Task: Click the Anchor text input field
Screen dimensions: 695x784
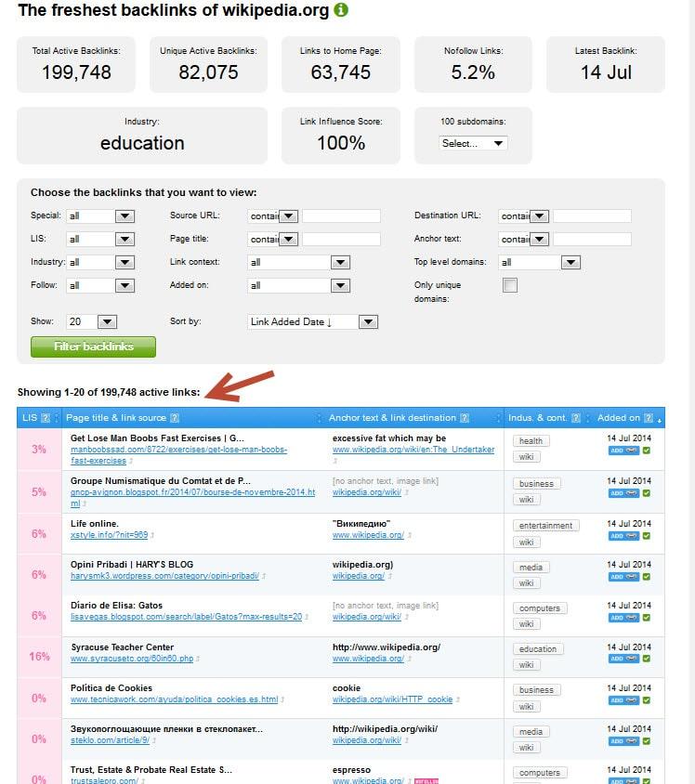Action: click(x=593, y=239)
